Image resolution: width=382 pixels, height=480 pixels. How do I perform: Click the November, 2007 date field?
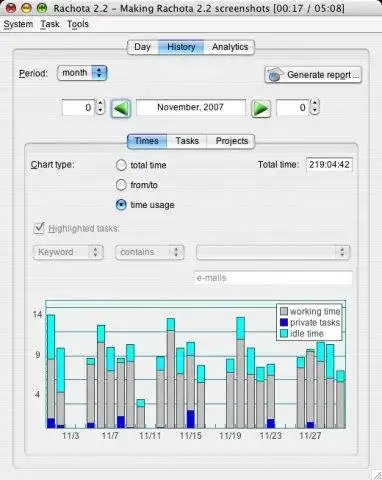click(x=191, y=108)
